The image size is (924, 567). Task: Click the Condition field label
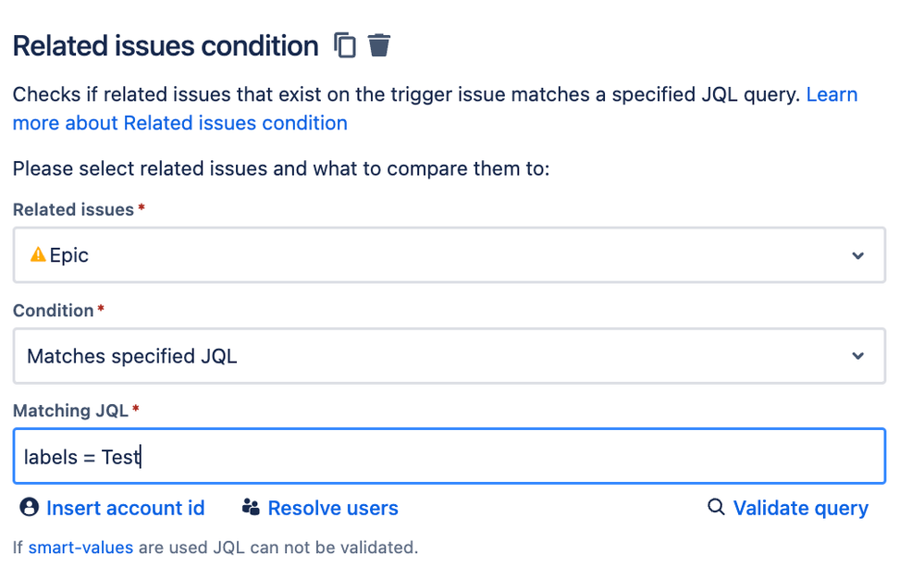[x=53, y=311]
